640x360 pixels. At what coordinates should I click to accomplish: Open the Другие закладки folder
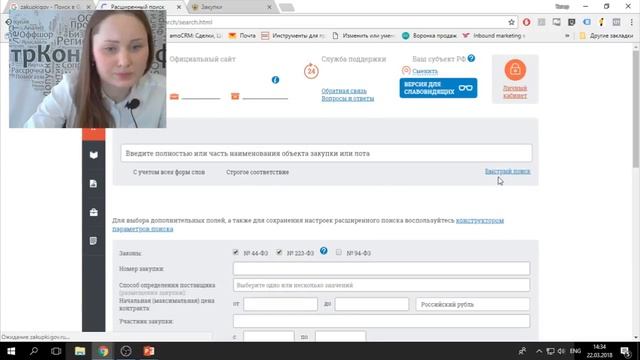click(606, 36)
